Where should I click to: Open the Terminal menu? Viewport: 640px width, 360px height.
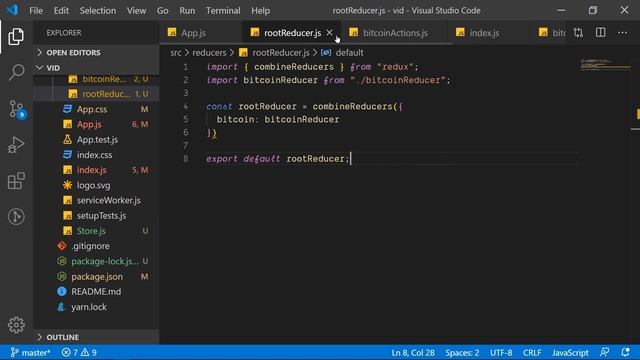coord(223,11)
